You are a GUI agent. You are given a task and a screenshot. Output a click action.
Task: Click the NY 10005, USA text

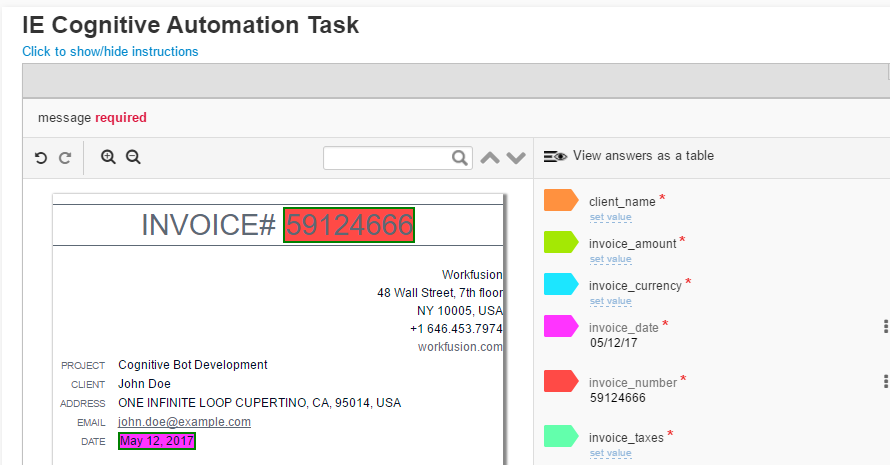[x=460, y=311]
